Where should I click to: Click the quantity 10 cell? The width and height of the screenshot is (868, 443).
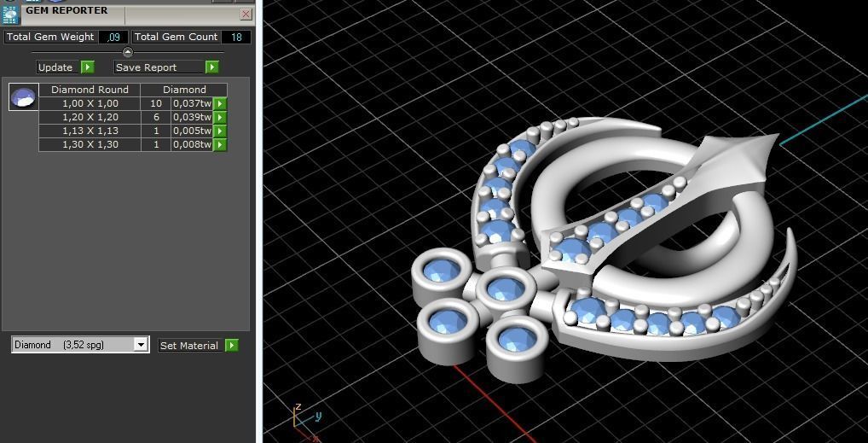pyautogui.click(x=156, y=103)
